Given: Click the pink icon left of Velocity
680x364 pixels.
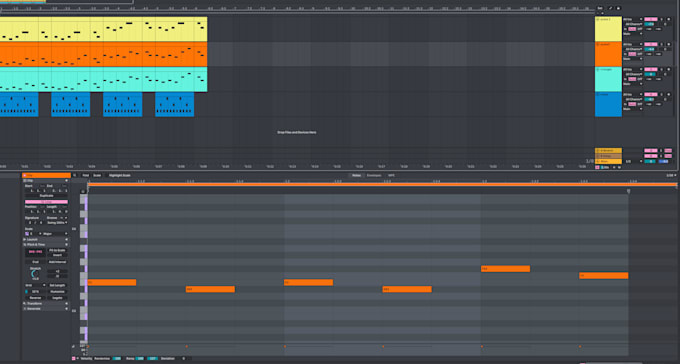Looking at the screenshot, I should [x=73, y=359].
